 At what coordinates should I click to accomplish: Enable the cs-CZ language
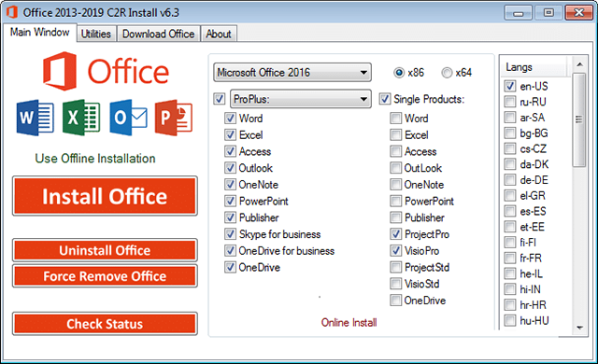510,148
